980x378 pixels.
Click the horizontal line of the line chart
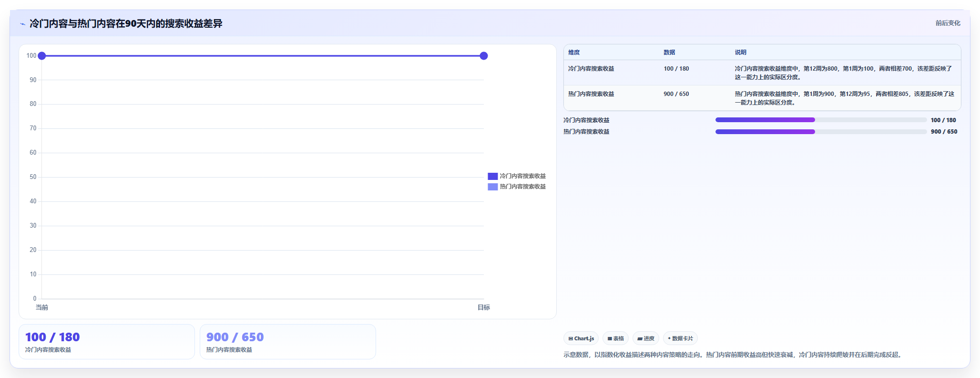[x=263, y=56]
